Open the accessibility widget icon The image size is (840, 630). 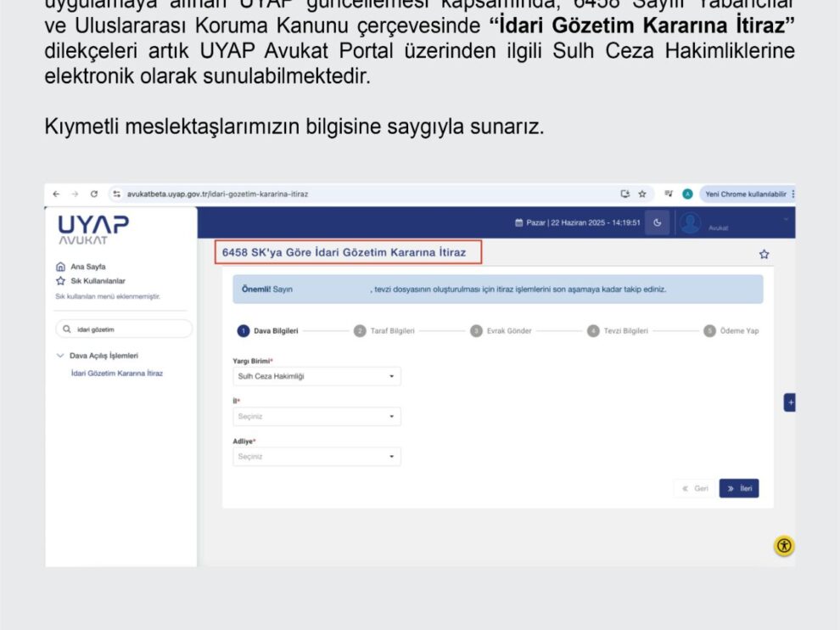[784, 546]
